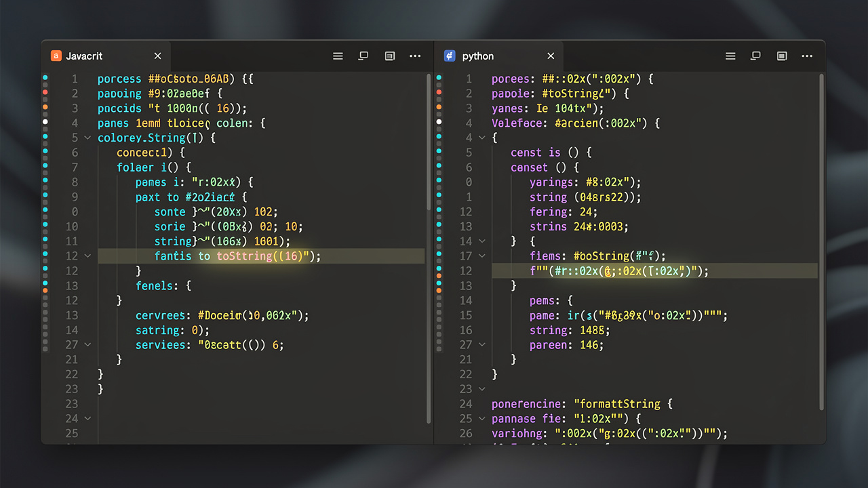Toggle the fold arrow at Javacrit line 24

tap(87, 419)
